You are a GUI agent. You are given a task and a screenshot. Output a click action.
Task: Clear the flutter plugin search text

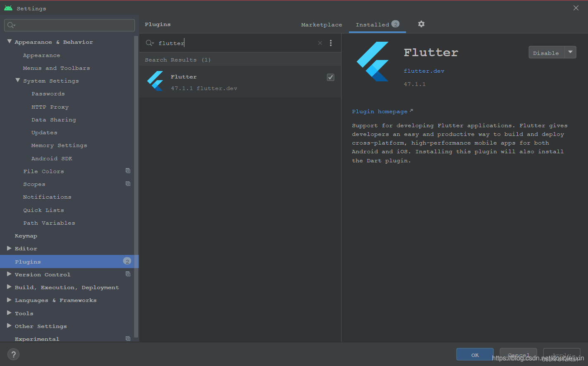pos(320,43)
